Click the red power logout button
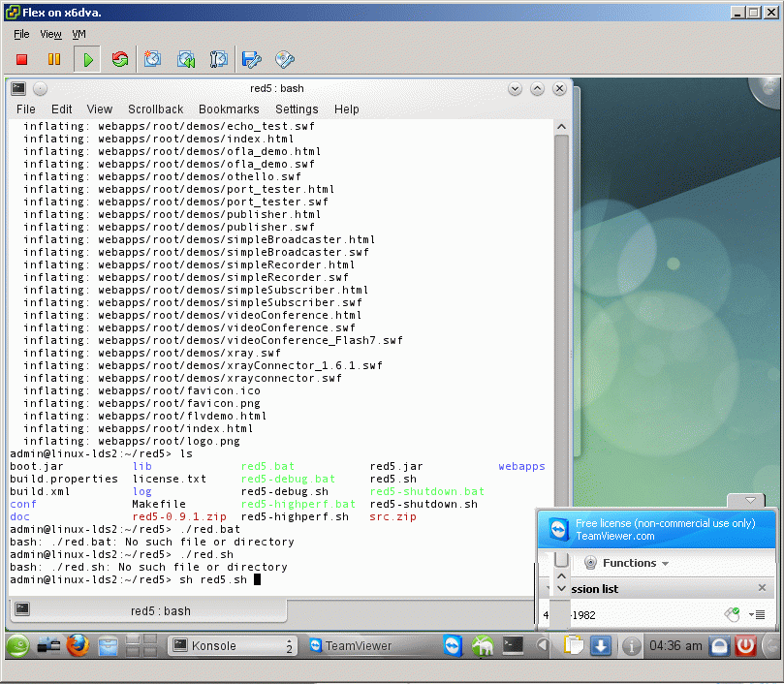Image resolution: width=784 pixels, height=684 pixels. tap(745, 646)
